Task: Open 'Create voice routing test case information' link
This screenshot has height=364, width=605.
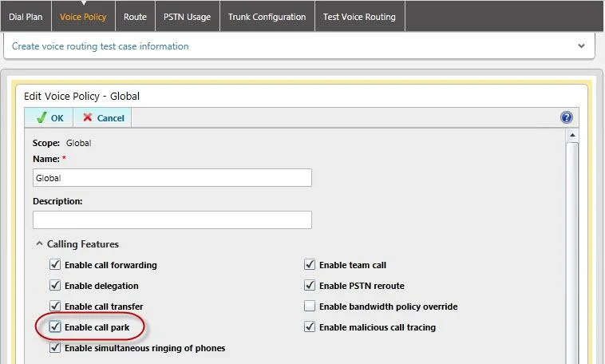Action: coord(101,46)
